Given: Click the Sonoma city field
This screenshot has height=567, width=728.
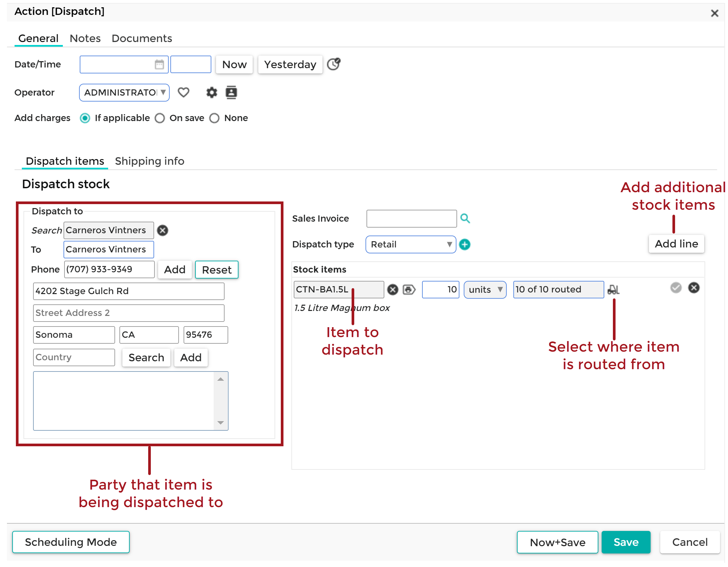Looking at the screenshot, I should [x=74, y=335].
